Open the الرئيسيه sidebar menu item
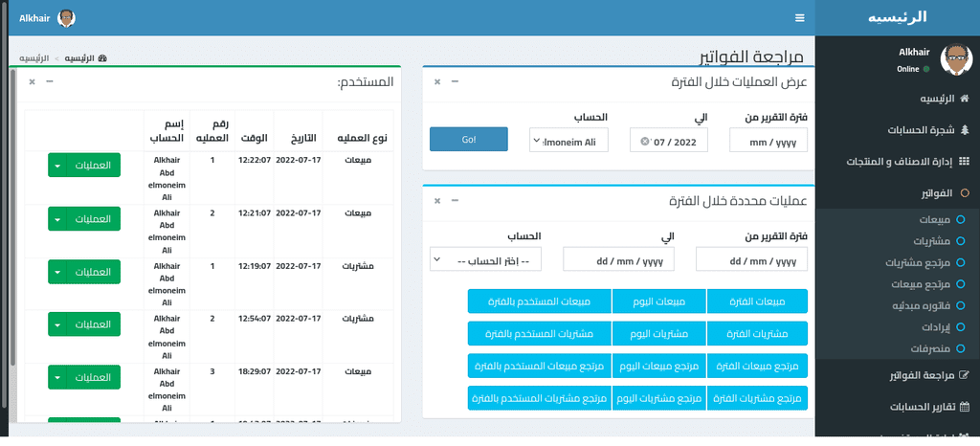This screenshot has height=446, width=980. [x=898, y=99]
